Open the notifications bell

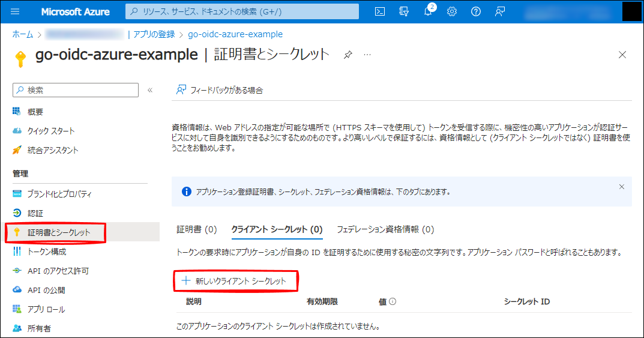429,11
